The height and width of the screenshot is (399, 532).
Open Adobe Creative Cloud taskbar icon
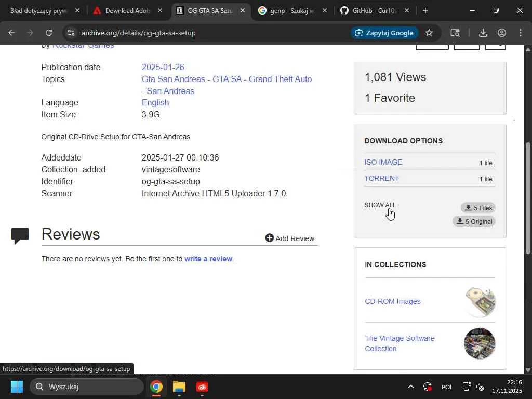tap(202, 387)
